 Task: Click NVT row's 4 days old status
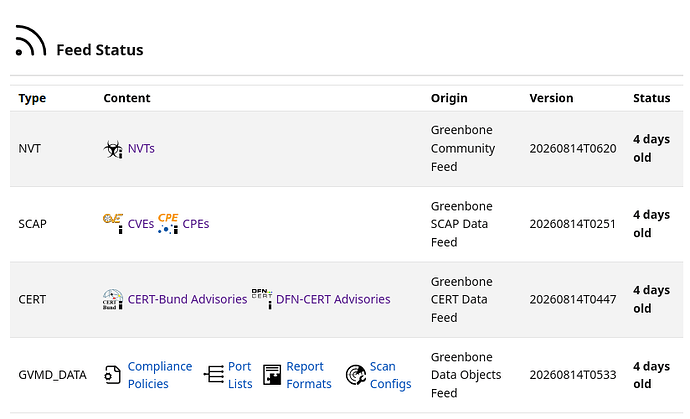(x=652, y=148)
